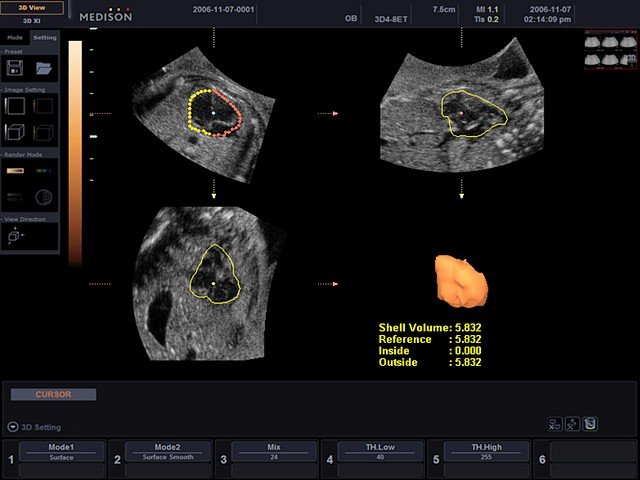Select the solid 3D cube Image Setting icon
This screenshot has width=640, height=480.
pos(15,133)
